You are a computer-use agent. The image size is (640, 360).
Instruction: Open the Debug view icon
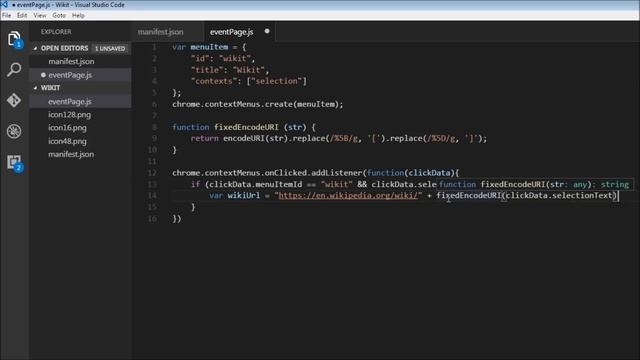pyautogui.click(x=14, y=131)
